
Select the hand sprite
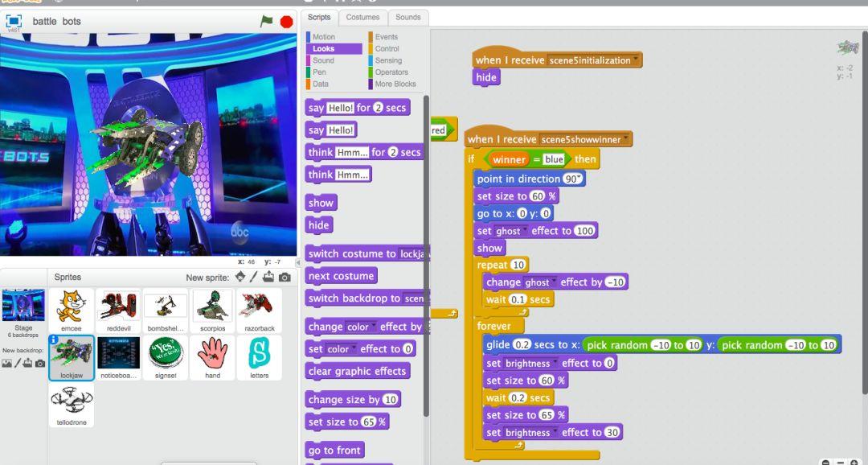coord(212,357)
